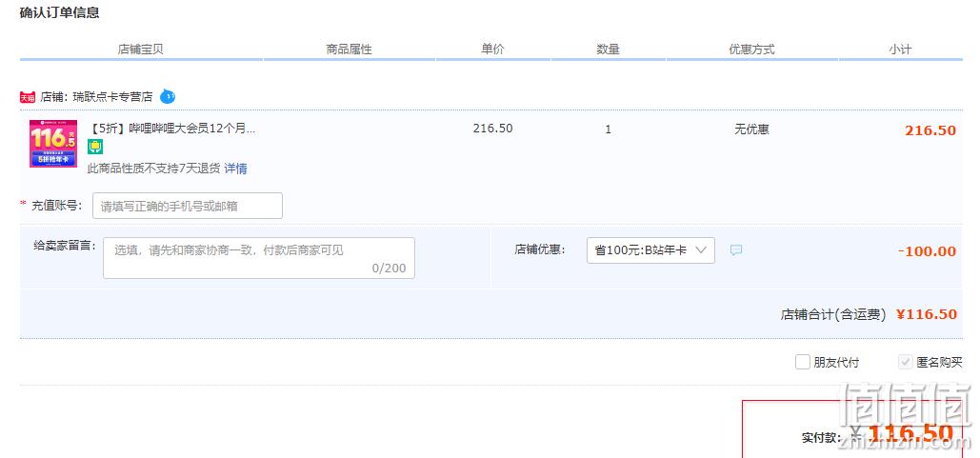Open the product title 哔哩哔哩大会员12个月

pyautogui.click(x=173, y=129)
